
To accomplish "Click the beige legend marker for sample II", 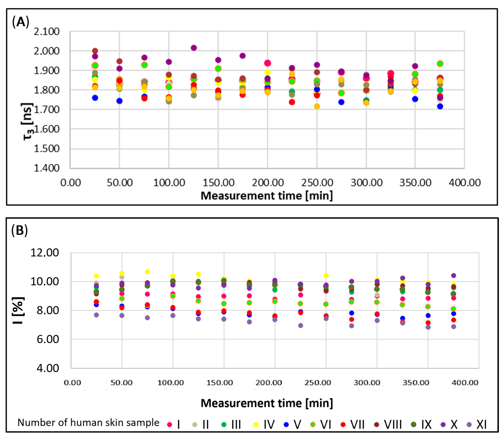I will (x=195, y=424).
